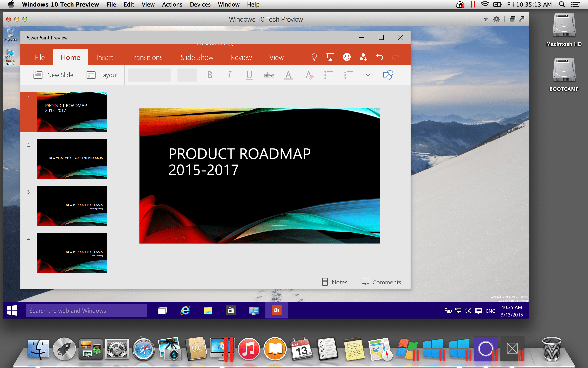Open the Recycle Bin desktop icon
The width and height of the screenshot is (588, 368).
(10, 34)
